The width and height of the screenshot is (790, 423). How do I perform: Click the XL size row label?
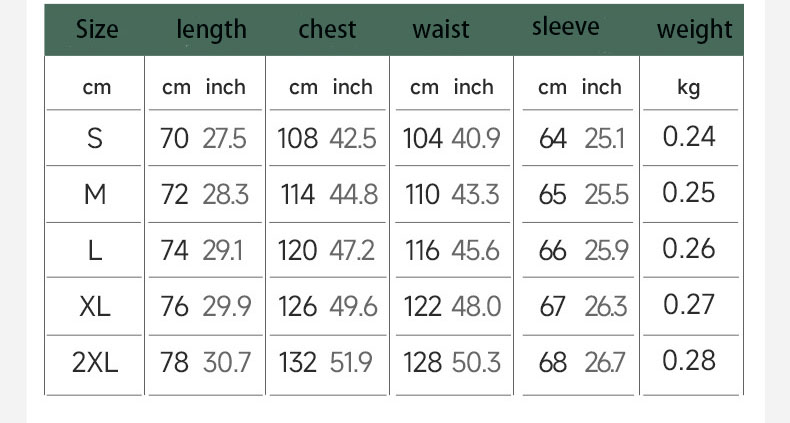95,306
